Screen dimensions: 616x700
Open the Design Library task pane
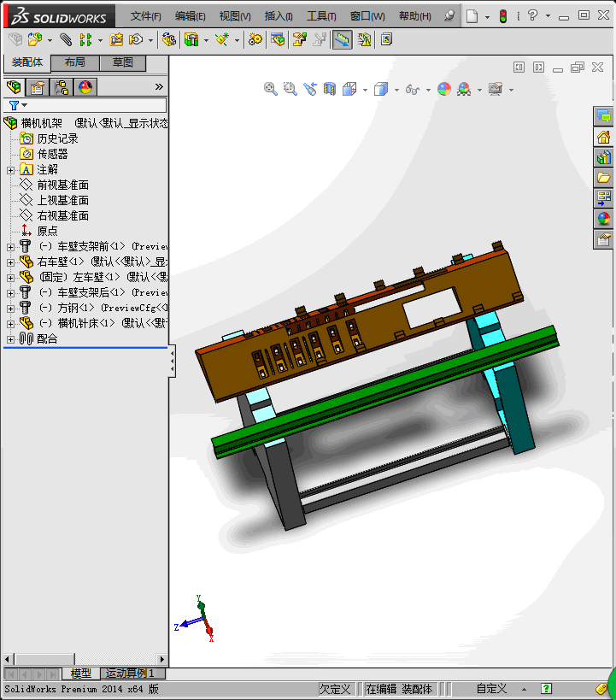point(603,157)
